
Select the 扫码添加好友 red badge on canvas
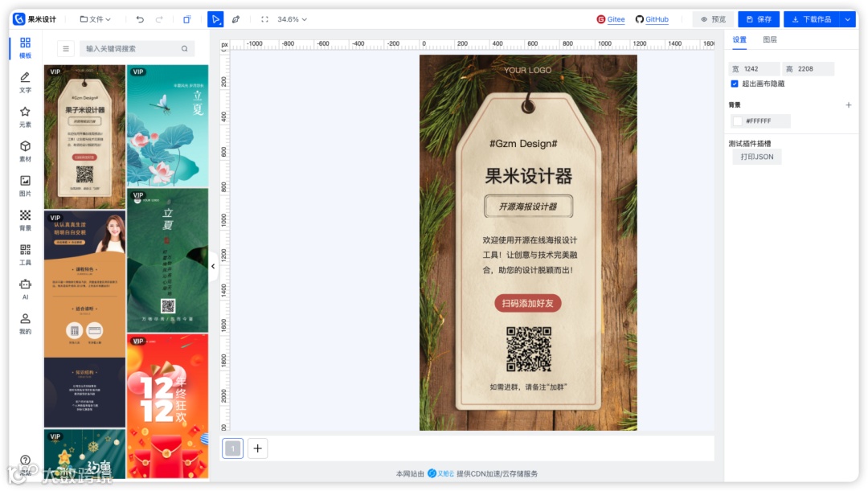527,303
